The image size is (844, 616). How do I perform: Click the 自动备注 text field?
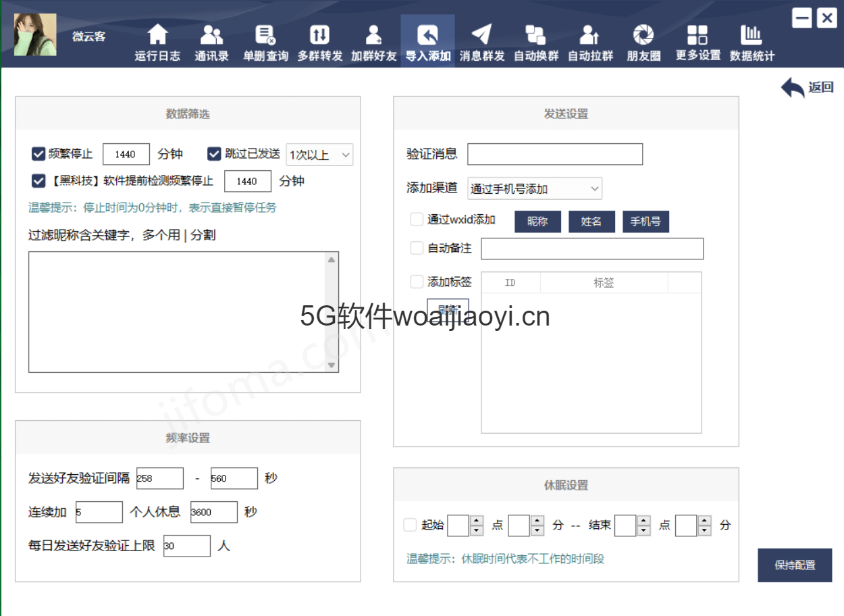point(592,249)
